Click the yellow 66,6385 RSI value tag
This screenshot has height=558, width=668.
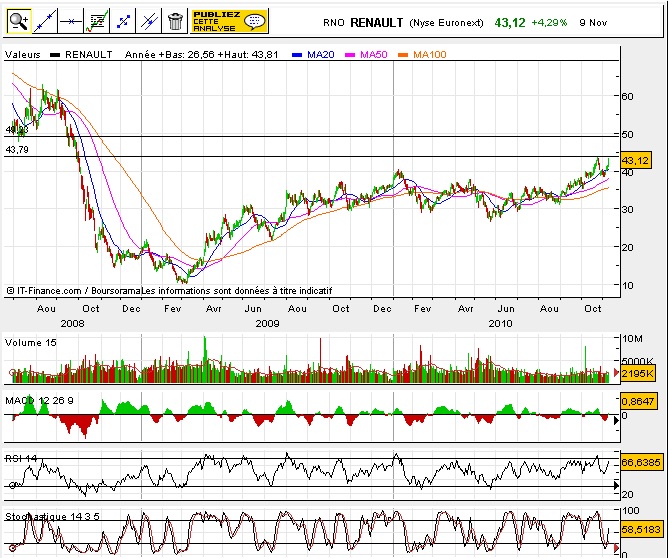(641, 462)
